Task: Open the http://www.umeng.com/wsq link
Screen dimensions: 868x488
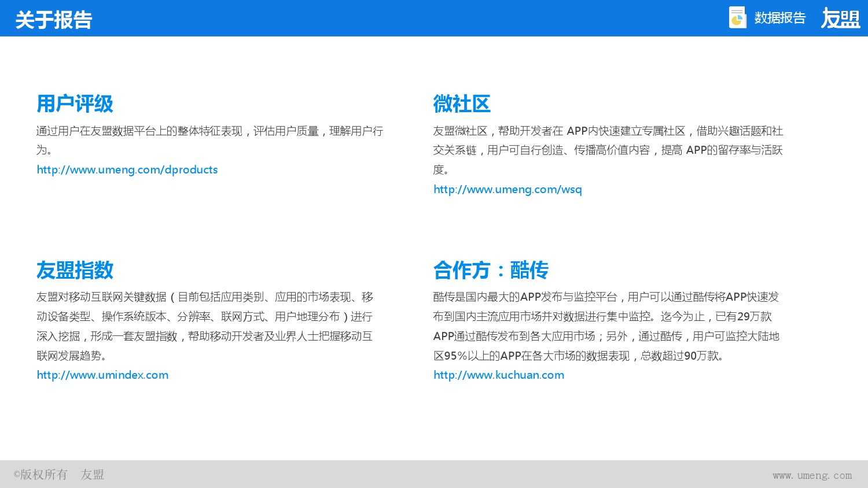Action: click(507, 189)
